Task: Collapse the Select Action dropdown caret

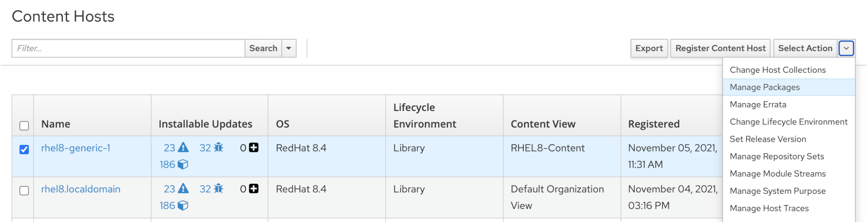Action: 846,48
